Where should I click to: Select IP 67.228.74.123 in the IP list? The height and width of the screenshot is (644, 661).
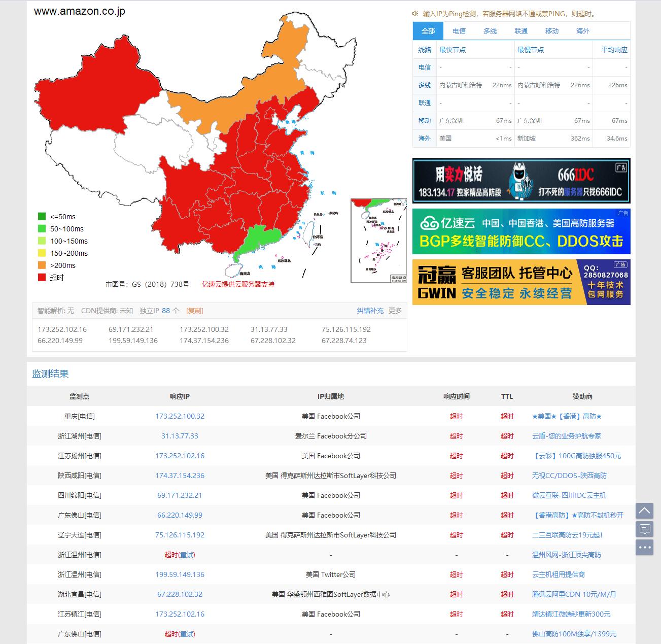344,341
